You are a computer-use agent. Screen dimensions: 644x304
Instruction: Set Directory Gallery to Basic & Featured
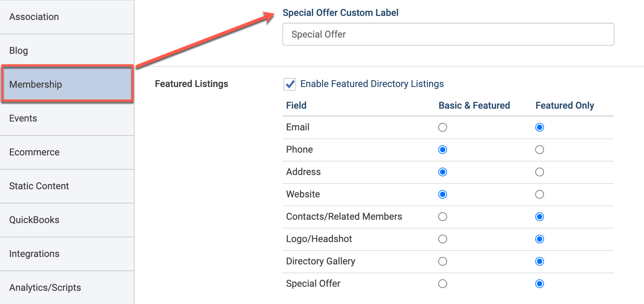[x=443, y=261]
